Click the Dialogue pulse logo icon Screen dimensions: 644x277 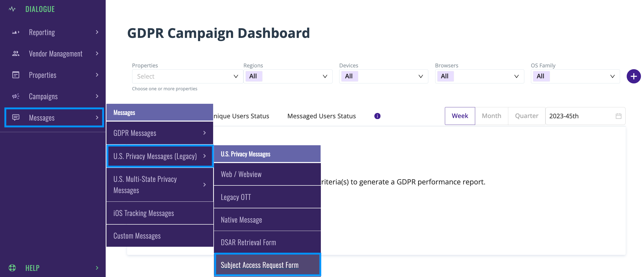(x=12, y=9)
